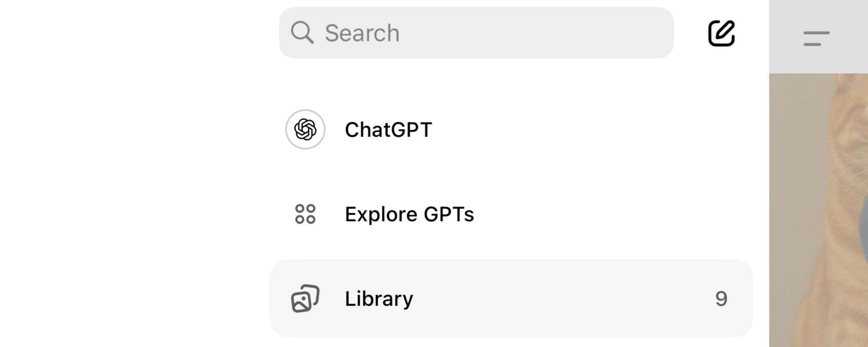Screen dimensions: 868x347
Task: Click empty space right of Explore GPTs label
Action: (x=614, y=214)
